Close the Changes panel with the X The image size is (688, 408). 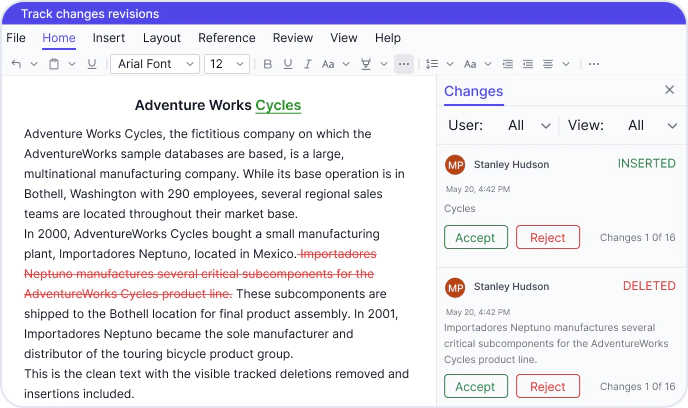pos(669,89)
